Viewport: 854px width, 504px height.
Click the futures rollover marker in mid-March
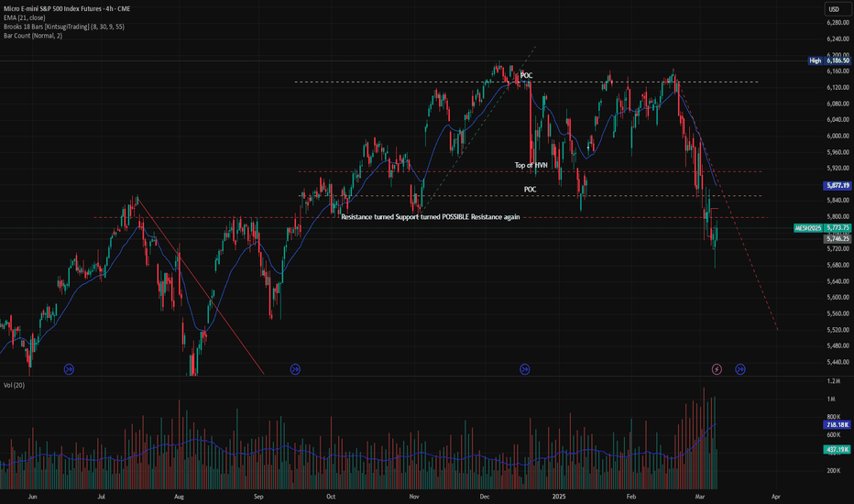click(x=740, y=369)
